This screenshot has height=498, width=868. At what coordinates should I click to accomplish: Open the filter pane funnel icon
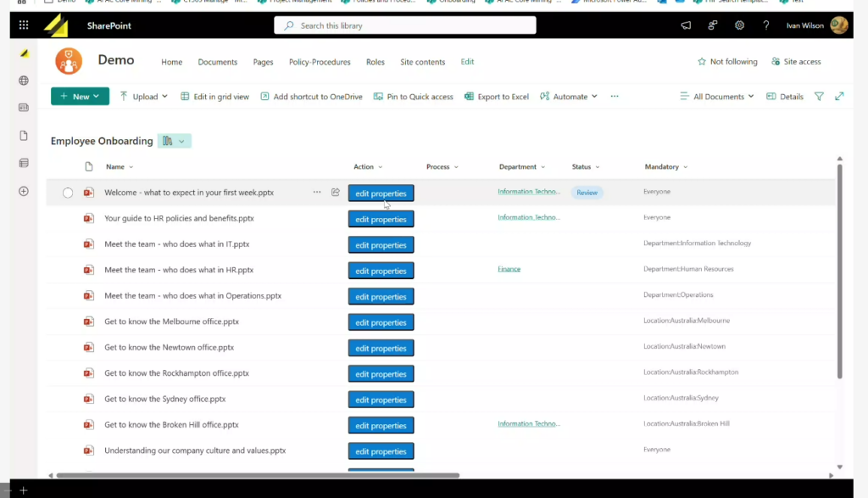click(x=819, y=97)
